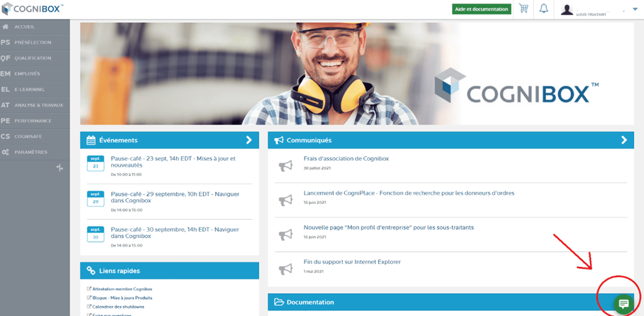Screen dimensions: 644x316
Task: Click the Documentation panel title
Action: point(310,302)
